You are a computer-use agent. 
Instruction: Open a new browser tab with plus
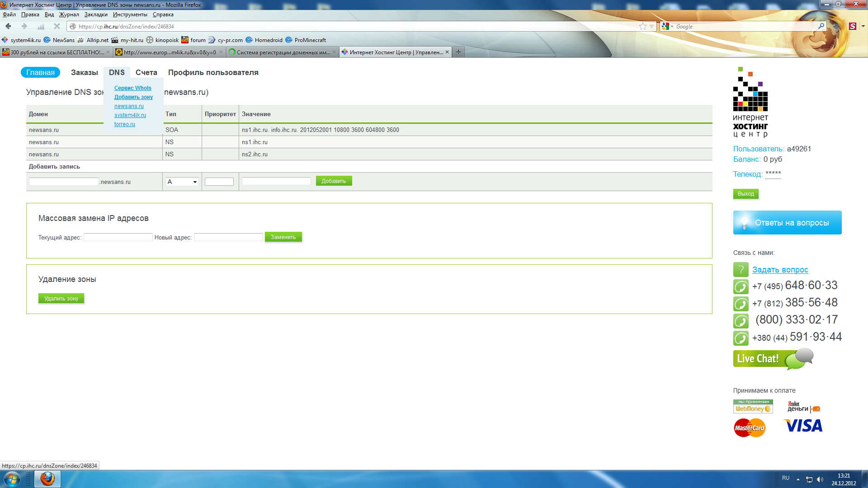(x=458, y=52)
